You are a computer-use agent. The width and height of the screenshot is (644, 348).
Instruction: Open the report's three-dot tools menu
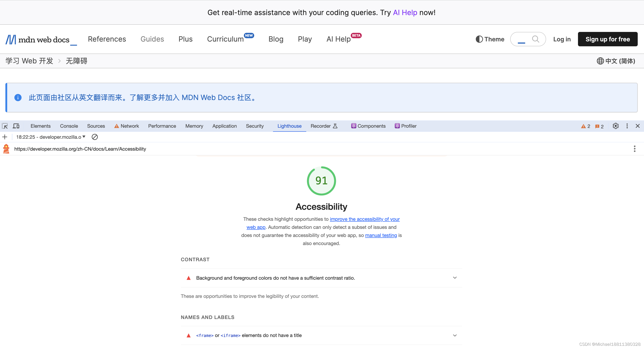click(635, 149)
